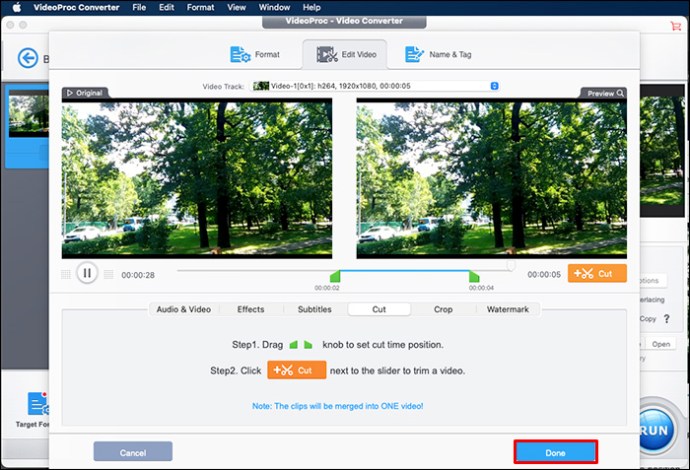Open the Crop tab
690x470 pixels.
(443, 310)
